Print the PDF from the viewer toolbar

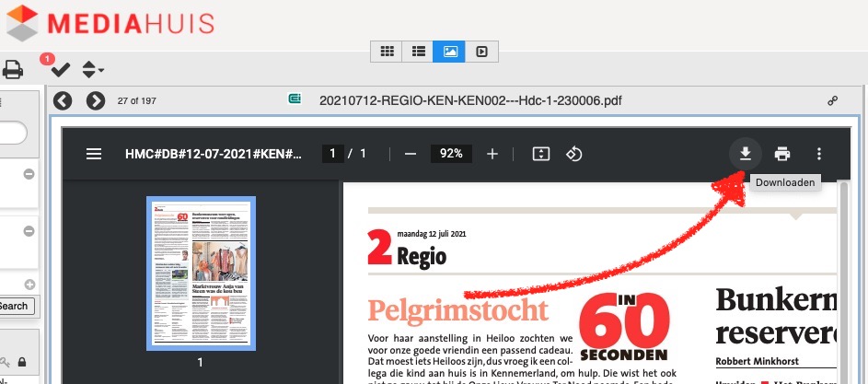[x=782, y=154]
